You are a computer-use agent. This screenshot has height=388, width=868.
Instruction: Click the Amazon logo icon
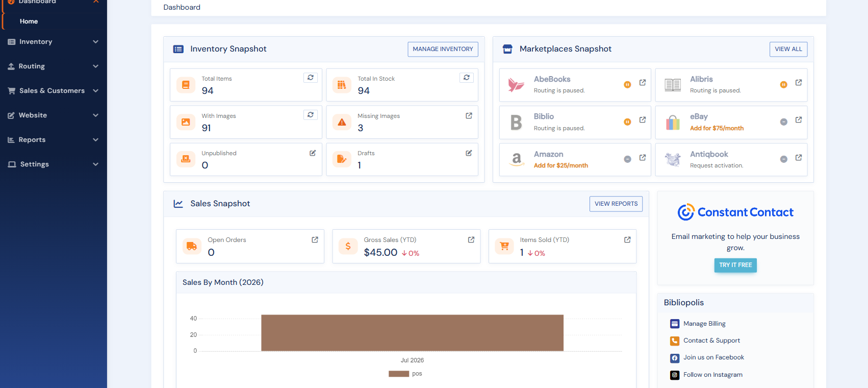click(x=517, y=160)
